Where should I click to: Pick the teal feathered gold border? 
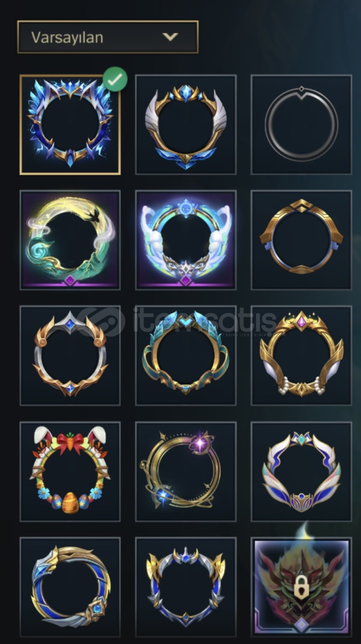186,355
